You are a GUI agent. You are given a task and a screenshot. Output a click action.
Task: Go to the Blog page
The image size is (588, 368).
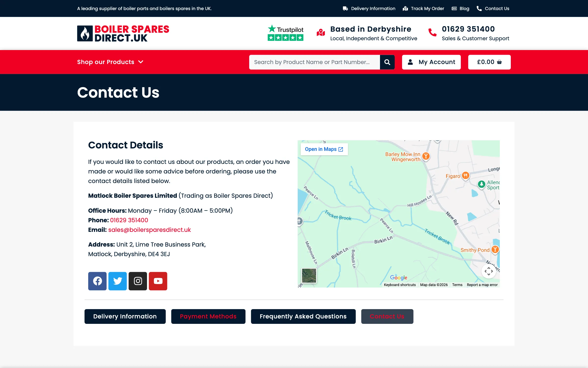[x=460, y=9]
